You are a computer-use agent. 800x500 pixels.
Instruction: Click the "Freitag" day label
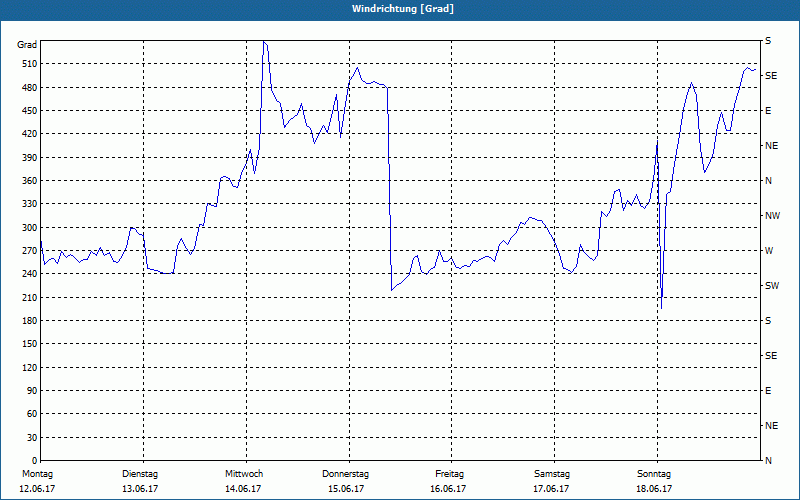tap(449, 474)
